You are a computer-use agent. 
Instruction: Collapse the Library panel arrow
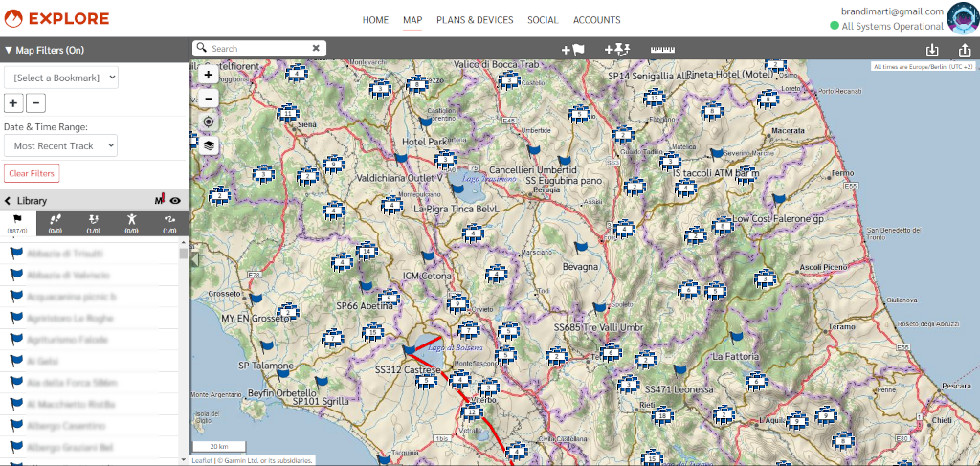click(x=9, y=201)
